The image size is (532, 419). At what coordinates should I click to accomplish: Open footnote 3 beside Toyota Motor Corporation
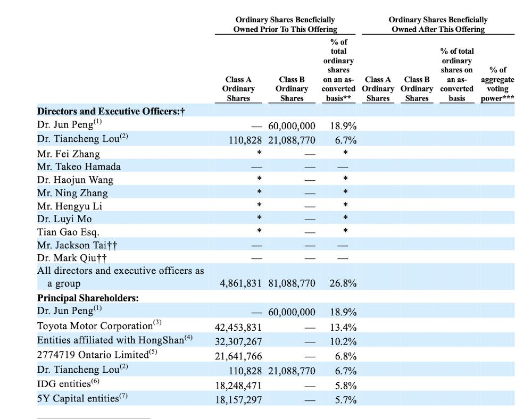pos(157,323)
